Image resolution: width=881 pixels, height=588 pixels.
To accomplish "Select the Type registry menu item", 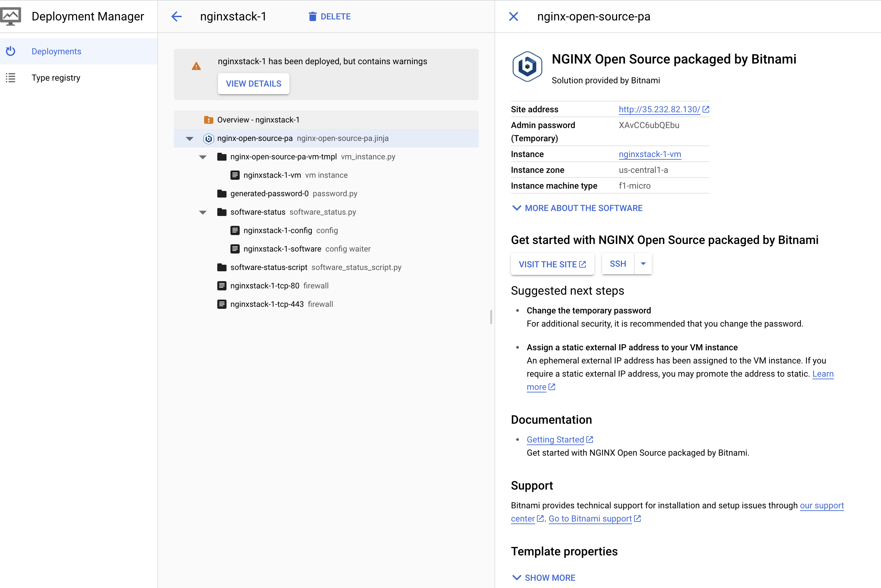I will pos(56,77).
